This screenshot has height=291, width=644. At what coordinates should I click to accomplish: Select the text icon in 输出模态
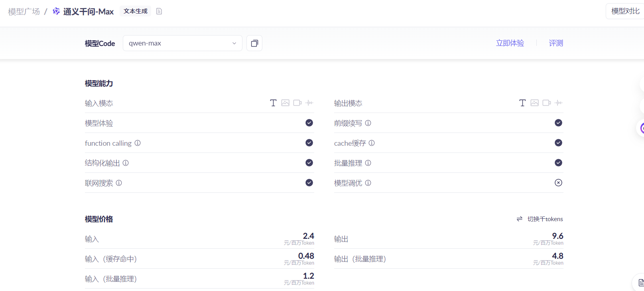coord(522,103)
